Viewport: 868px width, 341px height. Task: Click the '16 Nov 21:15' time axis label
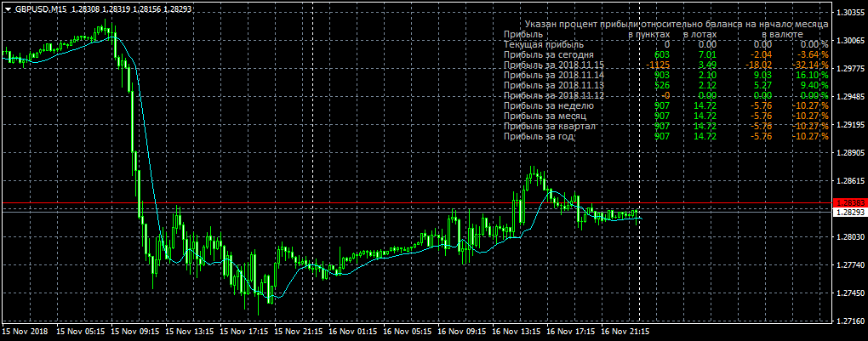625,332
